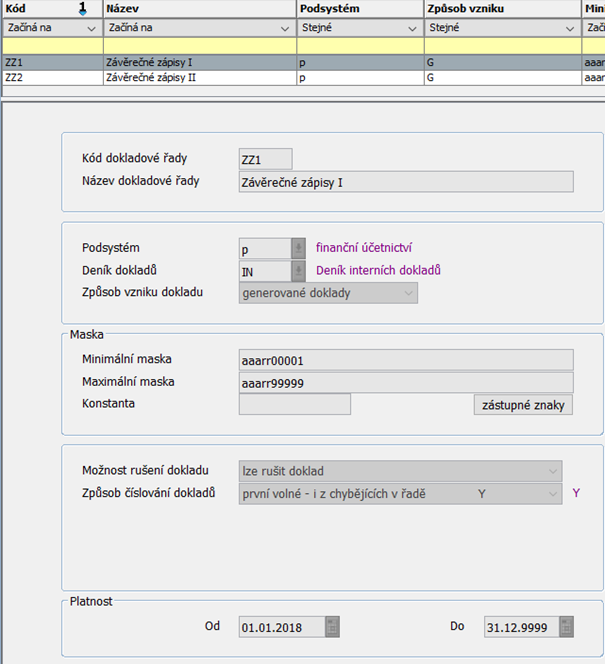Click the yellow filter cell under Název

(200, 46)
